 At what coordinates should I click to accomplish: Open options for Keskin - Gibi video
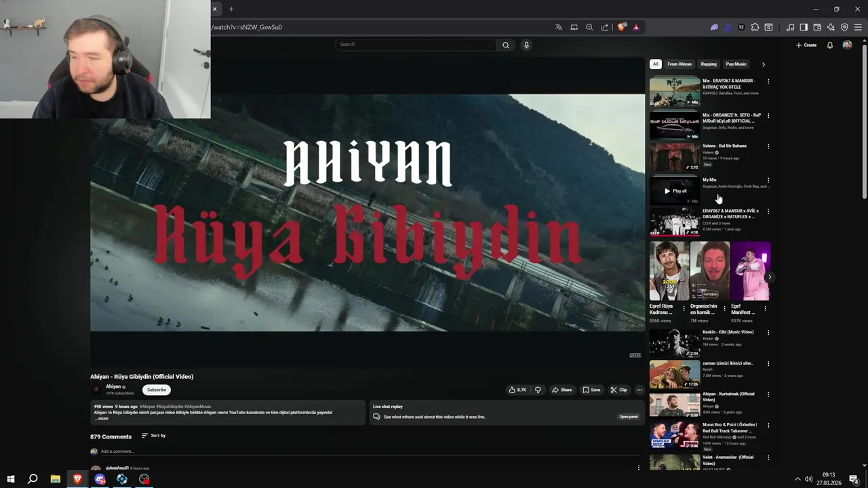point(768,333)
